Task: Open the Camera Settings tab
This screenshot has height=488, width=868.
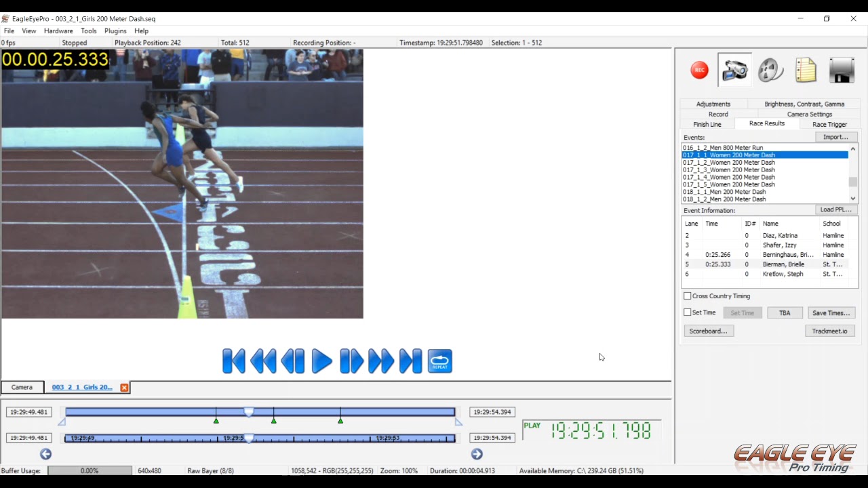Action: pyautogui.click(x=810, y=115)
